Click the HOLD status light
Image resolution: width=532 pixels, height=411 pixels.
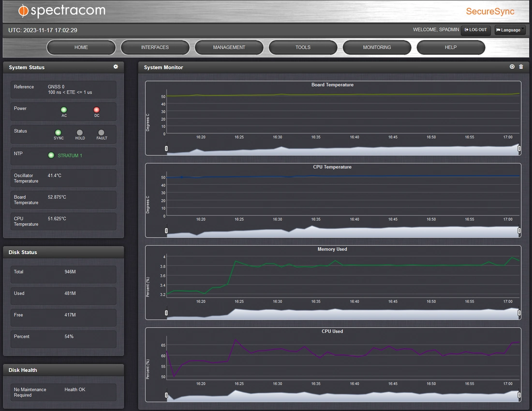80,133
